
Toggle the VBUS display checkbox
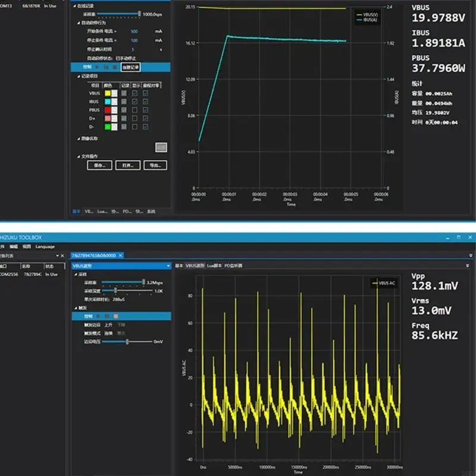(x=135, y=93)
